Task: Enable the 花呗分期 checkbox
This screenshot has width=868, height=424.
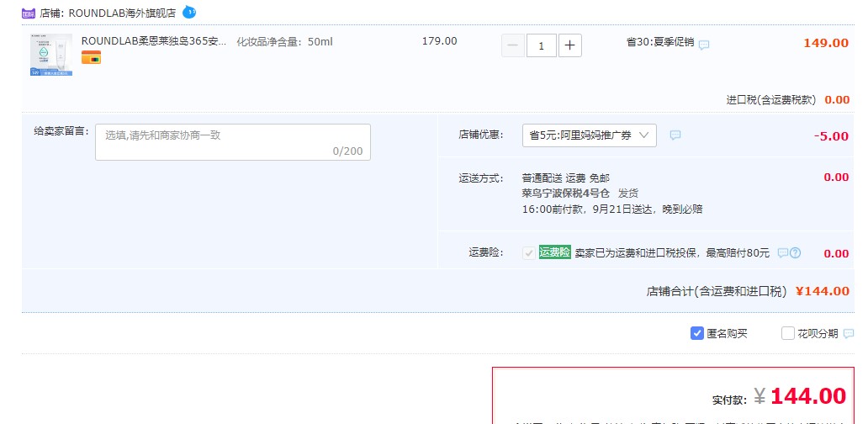Action: pyautogui.click(x=788, y=333)
